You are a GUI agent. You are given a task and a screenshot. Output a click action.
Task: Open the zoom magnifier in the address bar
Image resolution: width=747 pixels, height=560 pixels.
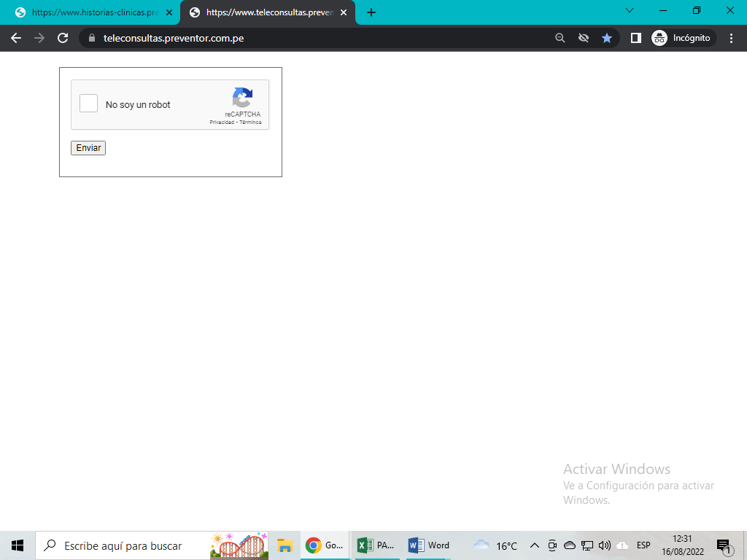(560, 38)
